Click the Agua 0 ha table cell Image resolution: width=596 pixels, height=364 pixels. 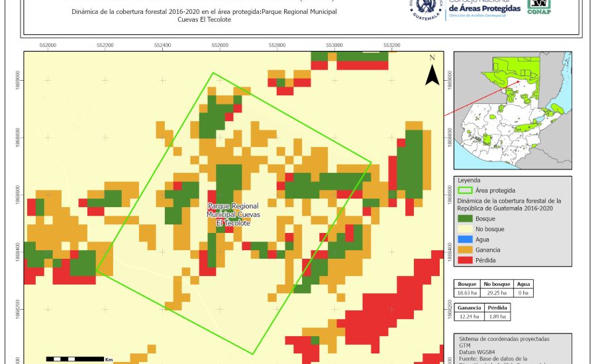tap(524, 292)
